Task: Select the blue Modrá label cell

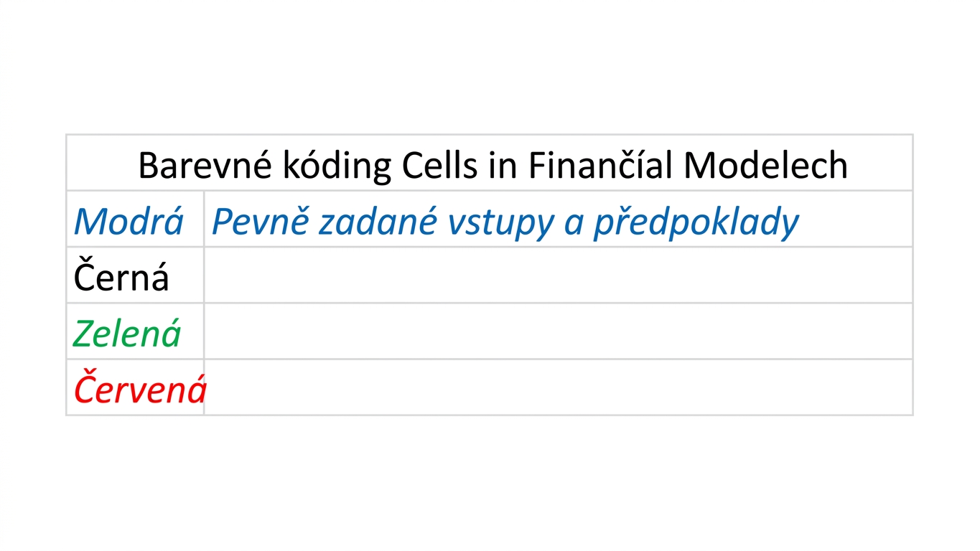Action: pos(135,219)
